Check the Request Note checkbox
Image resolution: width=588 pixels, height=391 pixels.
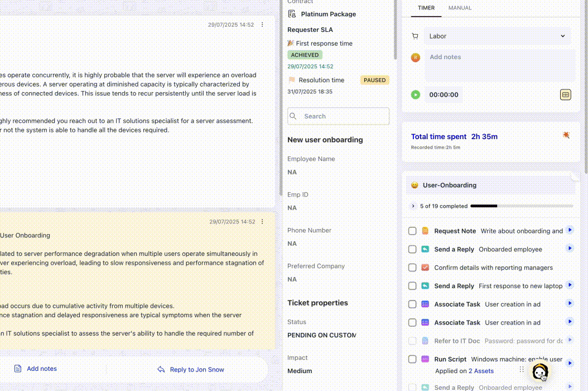tap(412, 231)
